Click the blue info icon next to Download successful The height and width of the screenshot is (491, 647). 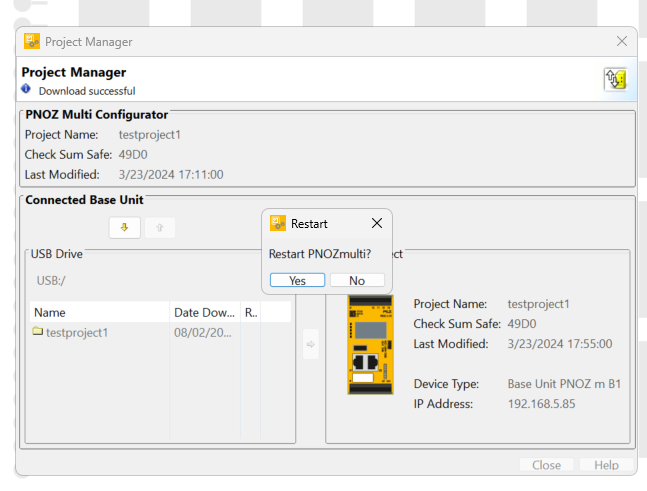26,89
